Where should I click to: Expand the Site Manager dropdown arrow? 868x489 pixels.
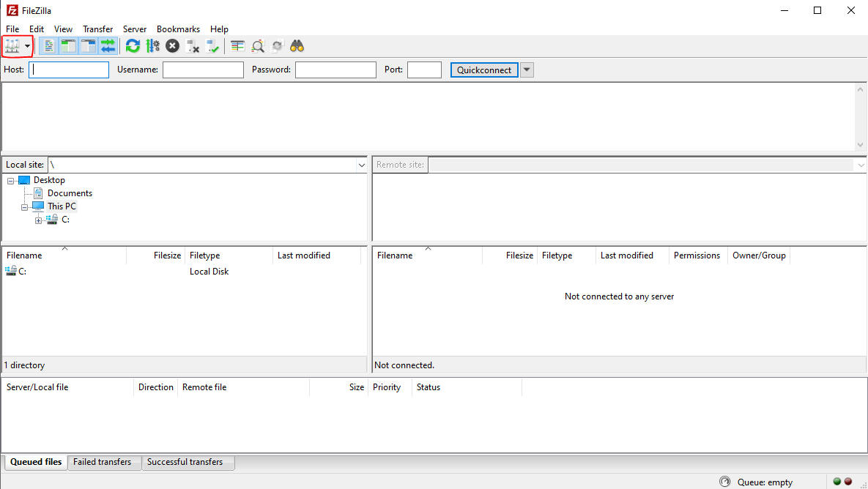(27, 46)
